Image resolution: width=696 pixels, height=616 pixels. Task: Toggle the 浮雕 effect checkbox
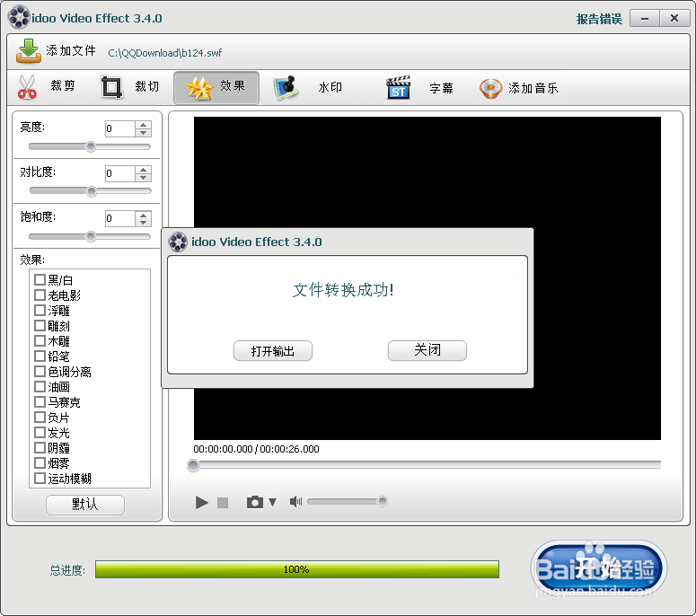click(40, 310)
